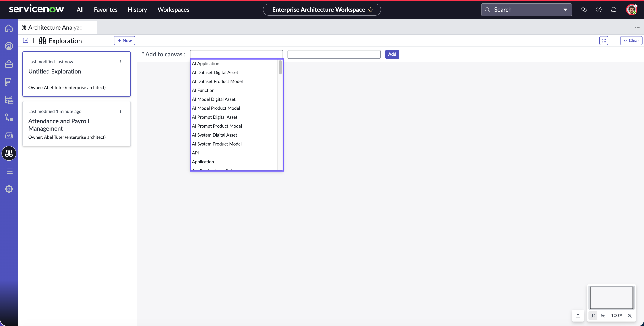Select AI Prompt Product Model option
The height and width of the screenshot is (326, 644).
tap(234, 126)
